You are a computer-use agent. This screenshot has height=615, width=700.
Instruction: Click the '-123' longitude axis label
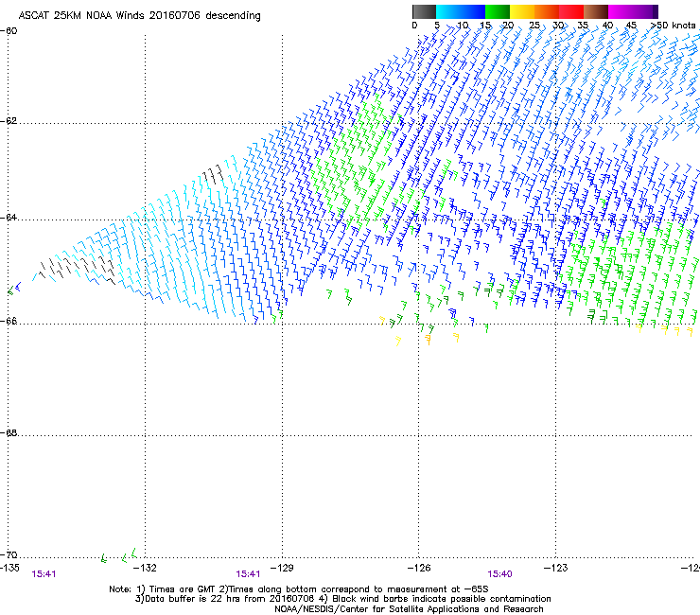[556, 568]
